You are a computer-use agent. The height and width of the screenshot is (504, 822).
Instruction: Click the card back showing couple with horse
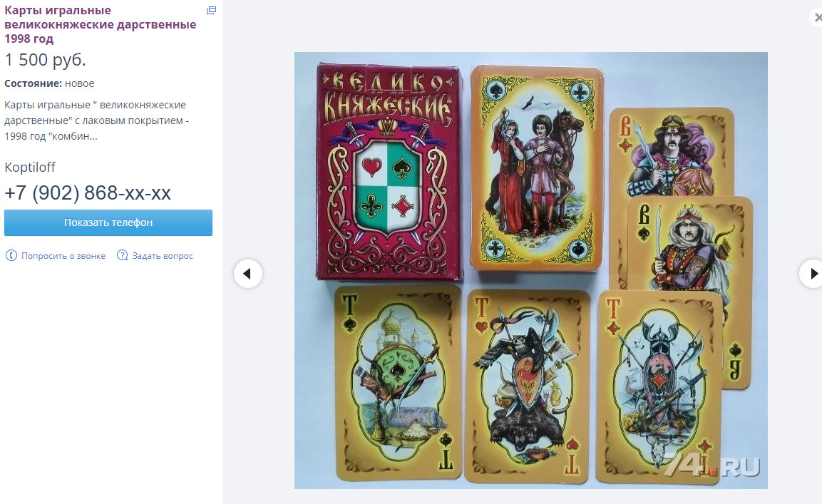538,168
